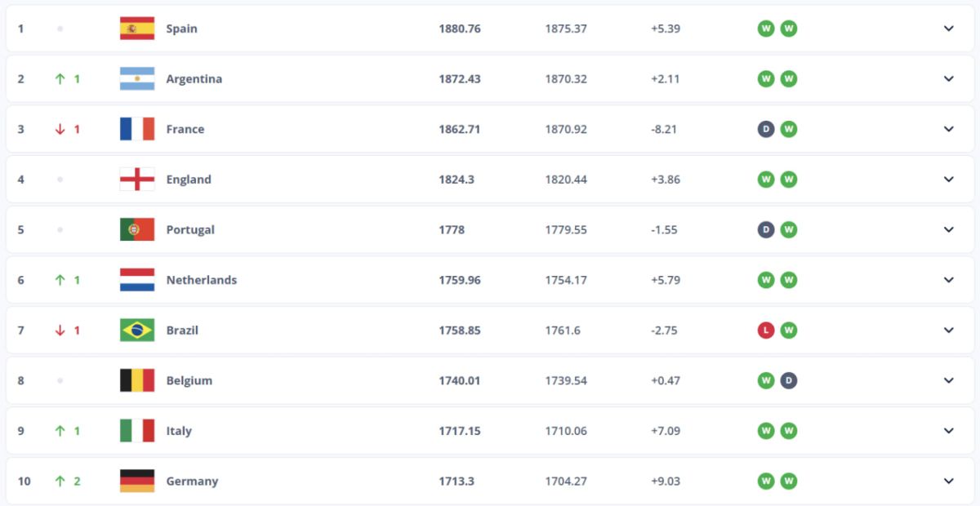This screenshot has height=506, width=980.
Task: Click the Argentina flag icon
Action: click(x=136, y=79)
